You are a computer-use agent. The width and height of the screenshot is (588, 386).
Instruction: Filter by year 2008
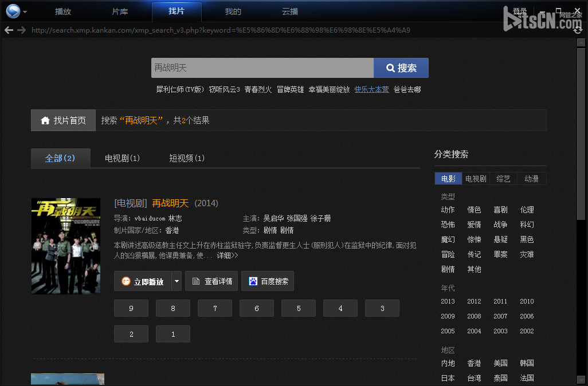[x=474, y=316]
